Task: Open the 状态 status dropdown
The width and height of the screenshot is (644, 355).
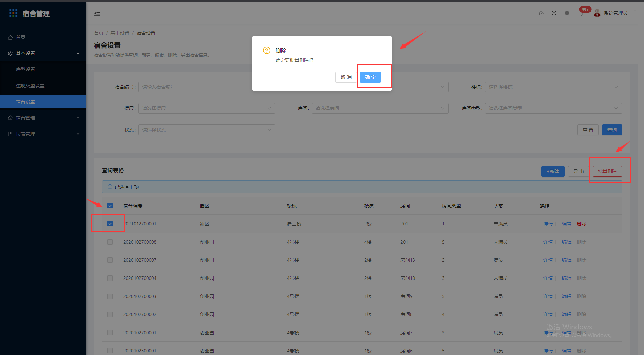Action: coord(207,130)
